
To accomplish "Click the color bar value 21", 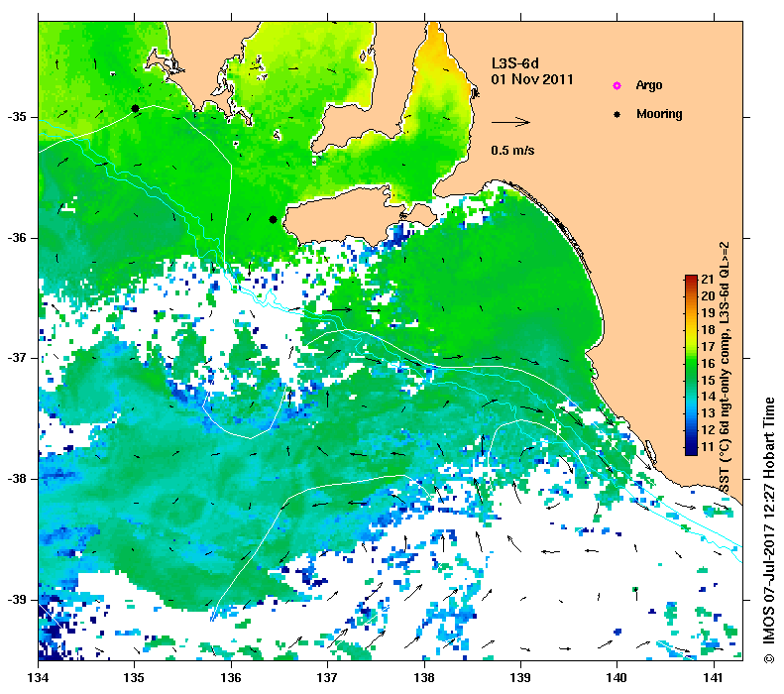I will coord(708,280).
